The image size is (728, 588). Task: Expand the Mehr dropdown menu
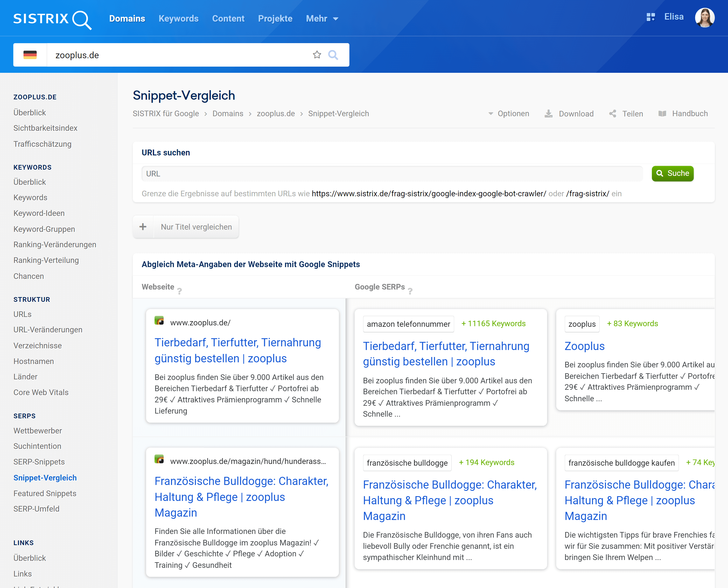pos(322,19)
